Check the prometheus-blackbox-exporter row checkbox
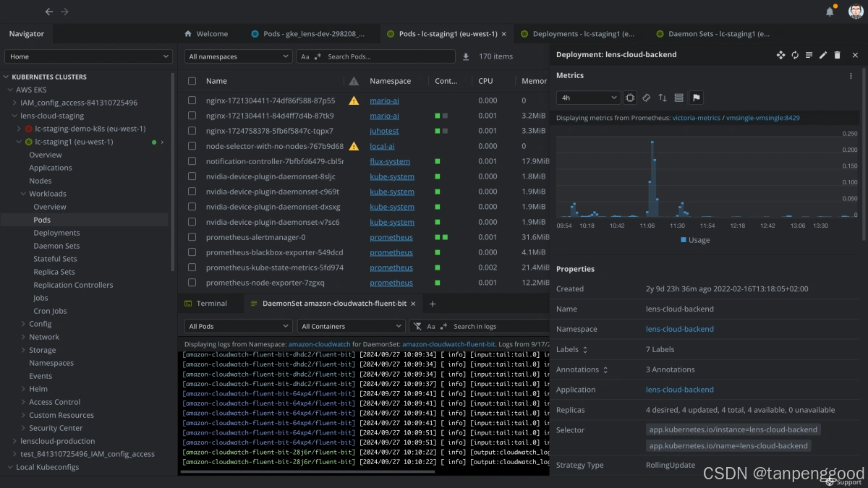This screenshot has width=868, height=488. click(x=192, y=252)
